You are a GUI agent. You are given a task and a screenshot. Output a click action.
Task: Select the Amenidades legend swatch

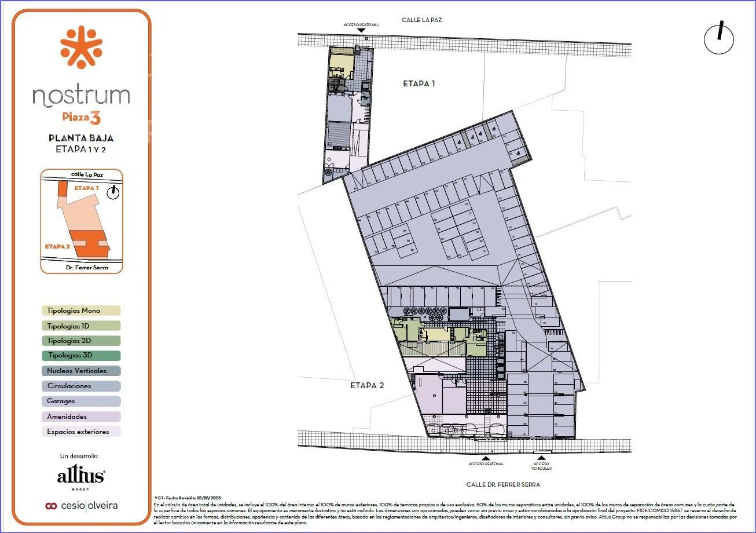tap(81, 417)
